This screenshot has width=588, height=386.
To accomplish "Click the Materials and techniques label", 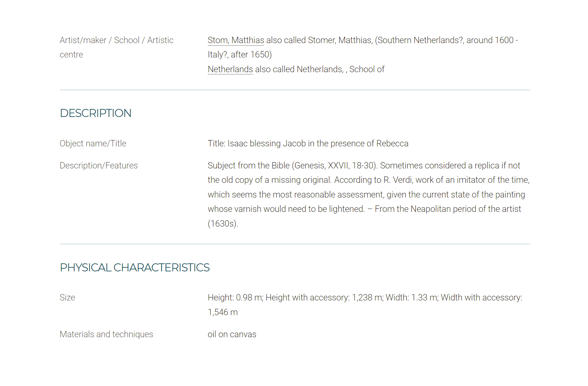I will point(106,334).
